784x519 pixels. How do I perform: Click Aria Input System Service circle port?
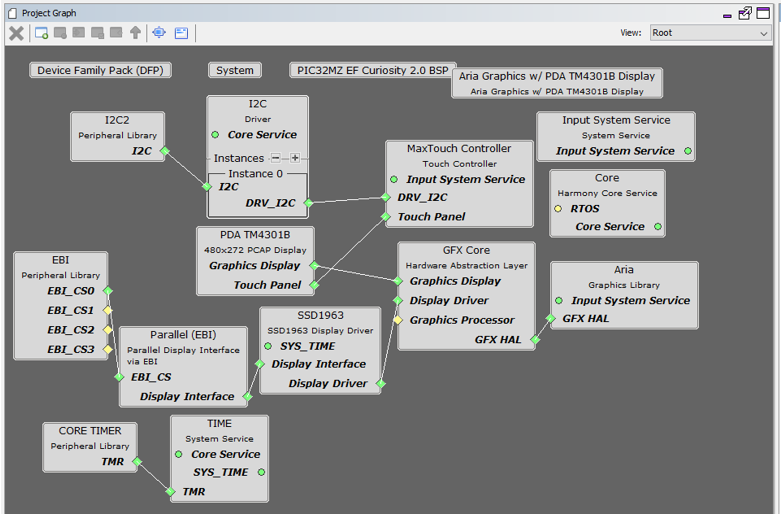click(x=559, y=300)
